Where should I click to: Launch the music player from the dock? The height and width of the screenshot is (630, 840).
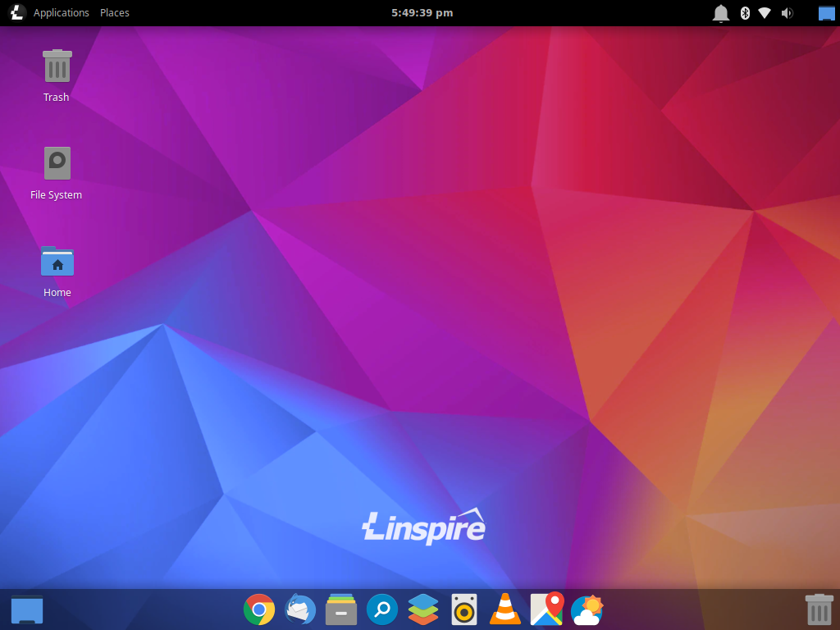point(464,609)
